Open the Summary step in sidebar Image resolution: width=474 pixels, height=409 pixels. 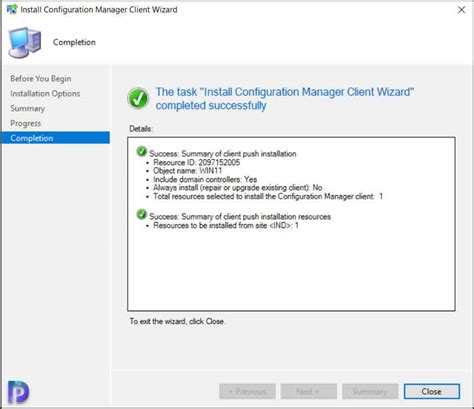[x=27, y=109]
